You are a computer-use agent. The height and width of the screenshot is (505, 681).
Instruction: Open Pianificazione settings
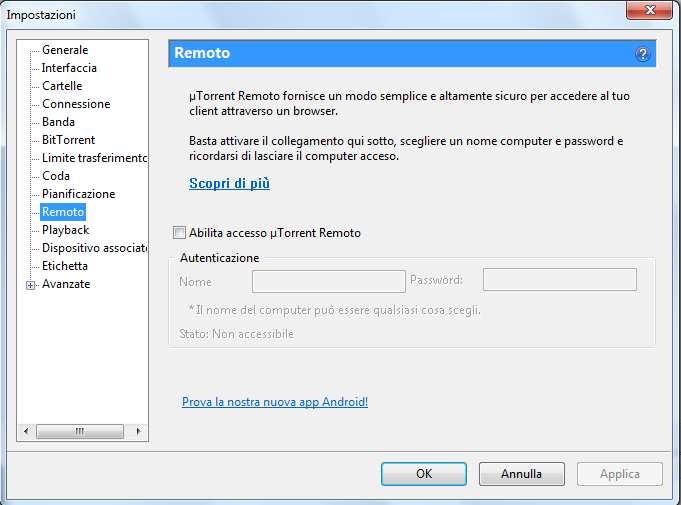click(78, 194)
